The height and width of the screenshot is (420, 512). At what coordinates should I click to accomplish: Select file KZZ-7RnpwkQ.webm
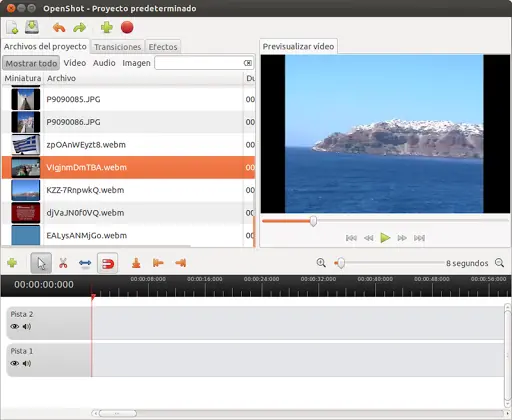(128, 190)
